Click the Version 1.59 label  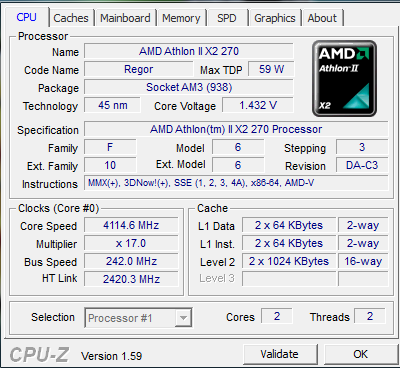coord(112,356)
